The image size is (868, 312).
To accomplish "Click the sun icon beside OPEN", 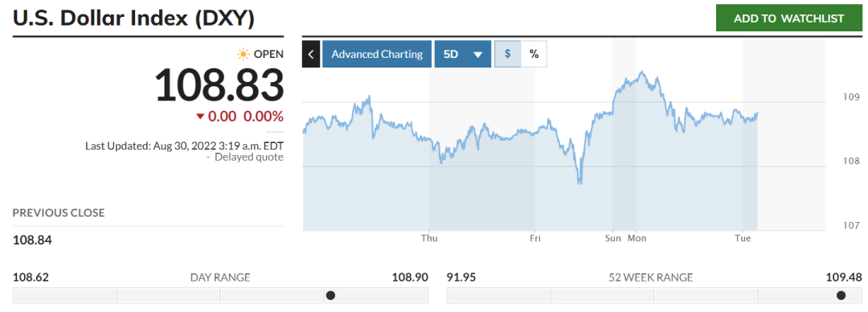I will click(243, 54).
